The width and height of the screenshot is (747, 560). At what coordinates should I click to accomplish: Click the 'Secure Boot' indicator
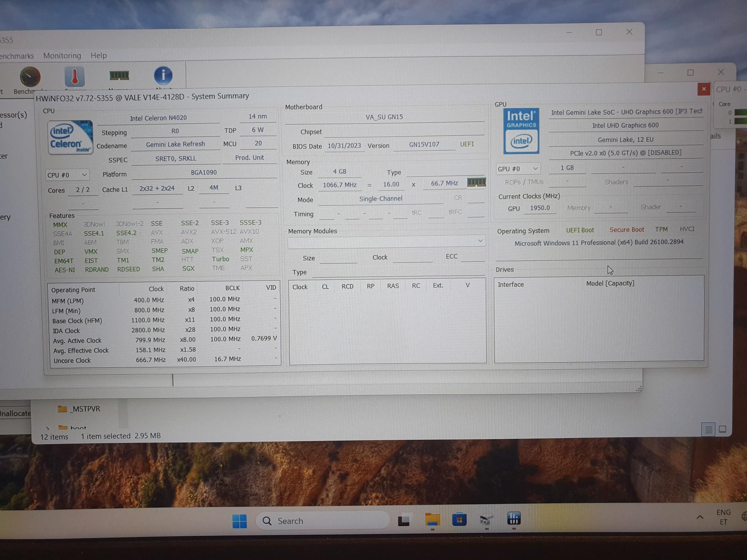(627, 230)
